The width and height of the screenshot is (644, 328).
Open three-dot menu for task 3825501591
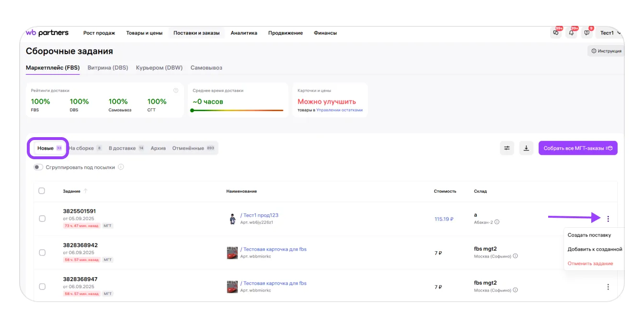click(x=608, y=219)
